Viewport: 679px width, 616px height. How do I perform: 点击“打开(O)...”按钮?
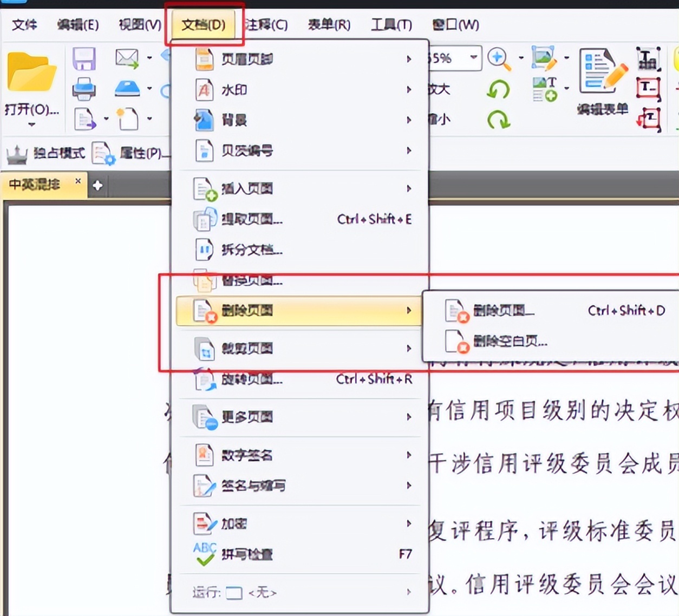tap(31, 110)
